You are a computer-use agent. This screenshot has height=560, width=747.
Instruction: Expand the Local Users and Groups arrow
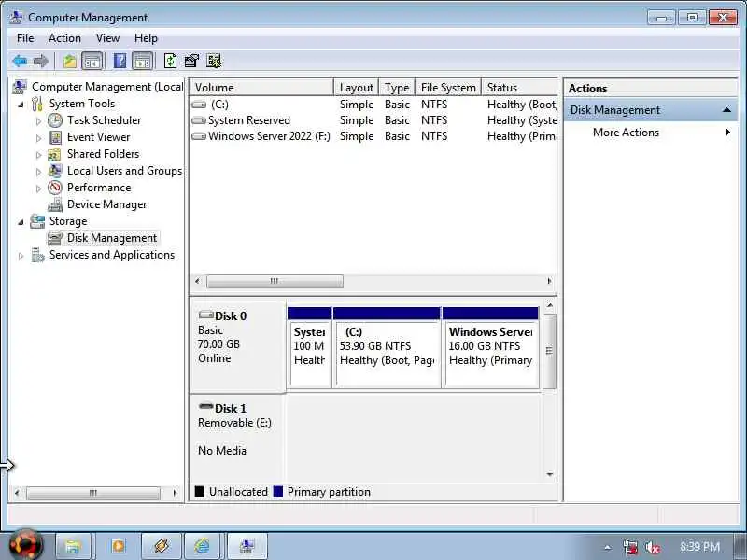38,172
